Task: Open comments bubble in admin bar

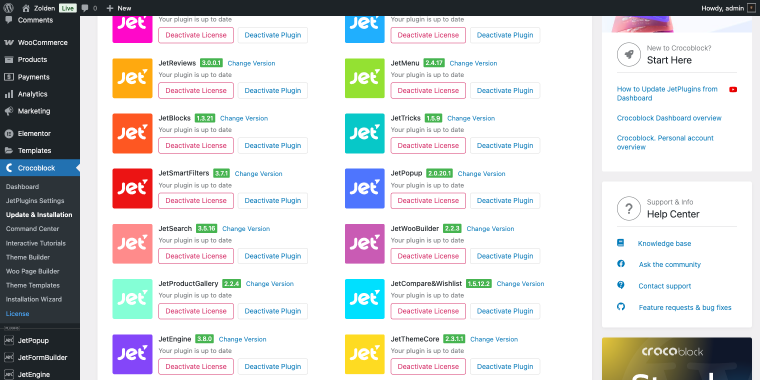Action: pyautogui.click(x=85, y=8)
